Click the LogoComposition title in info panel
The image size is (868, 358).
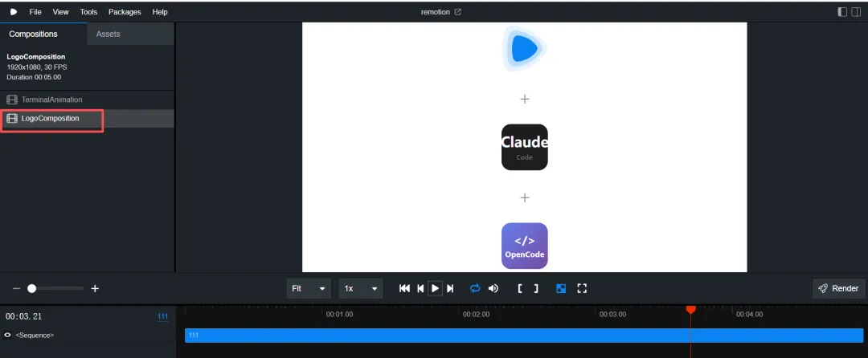coord(36,57)
